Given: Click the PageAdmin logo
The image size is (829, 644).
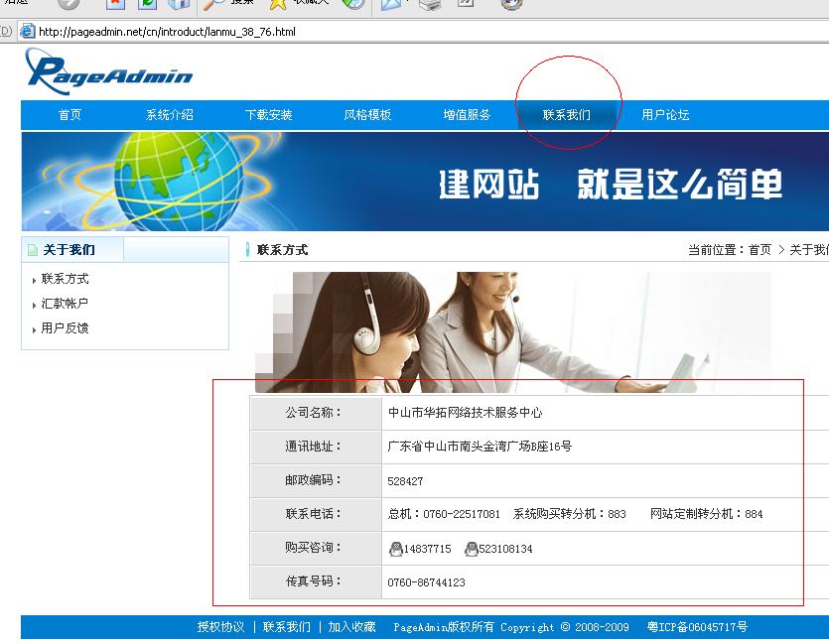Looking at the screenshot, I should [108, 71].
